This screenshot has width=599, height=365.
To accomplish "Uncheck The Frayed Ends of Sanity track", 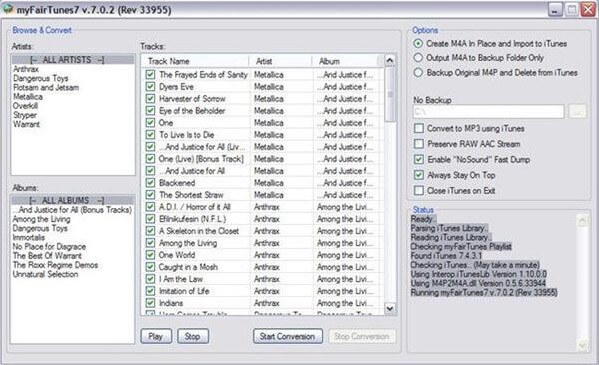I will pyautogui.click(x=150, y=75).
